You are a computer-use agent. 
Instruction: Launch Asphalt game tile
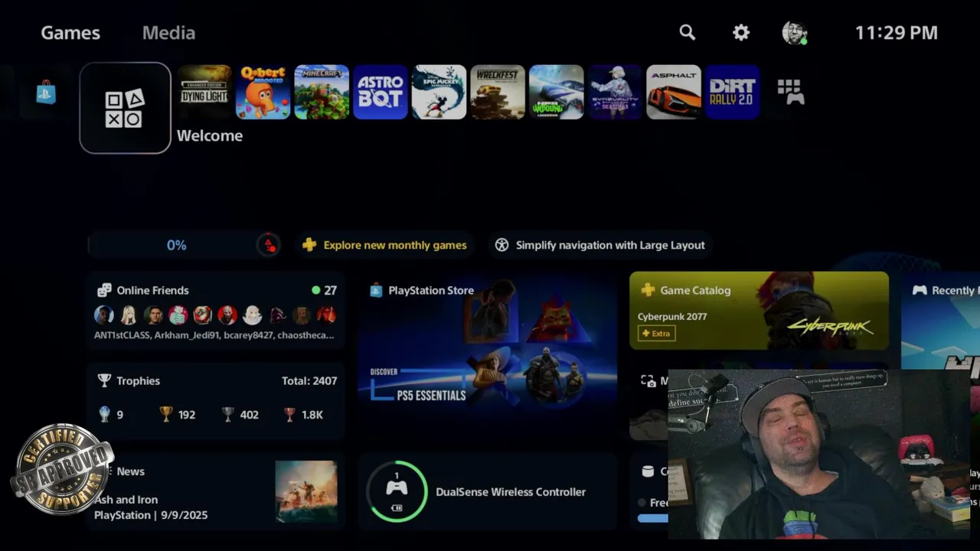tap(674, 92)
